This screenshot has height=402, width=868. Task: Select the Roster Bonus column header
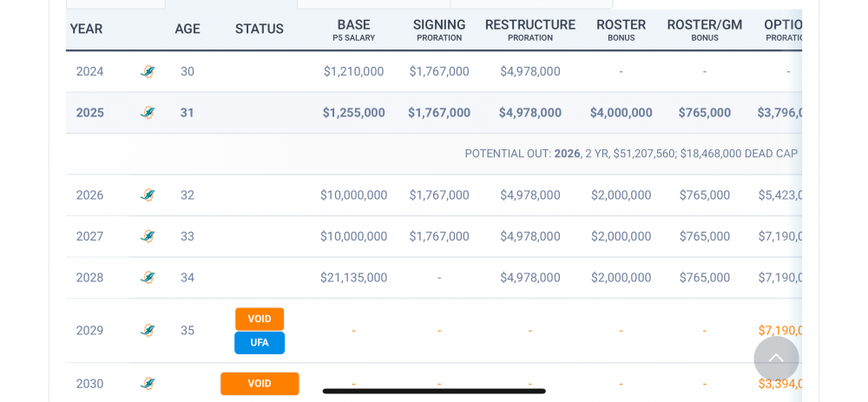pyautogui.click(x=621, y=30)
